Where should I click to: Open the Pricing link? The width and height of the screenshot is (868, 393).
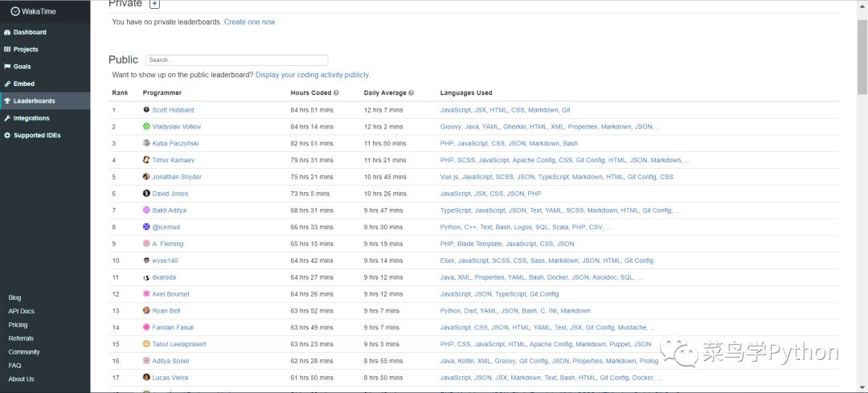tap(18, 325)
